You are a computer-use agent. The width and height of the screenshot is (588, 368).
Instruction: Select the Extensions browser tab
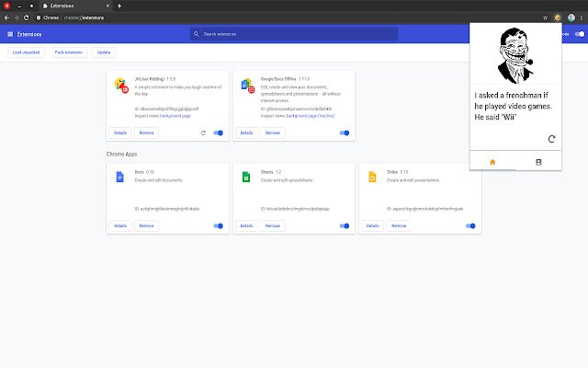point(75,6)
